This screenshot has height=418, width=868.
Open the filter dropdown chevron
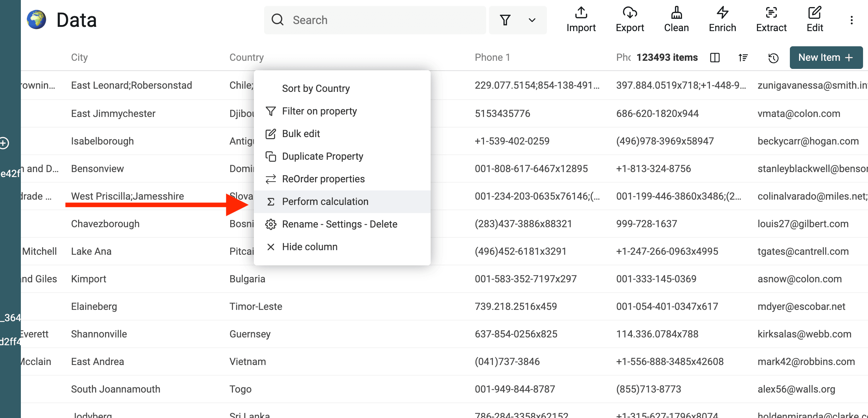click(532, 20)
